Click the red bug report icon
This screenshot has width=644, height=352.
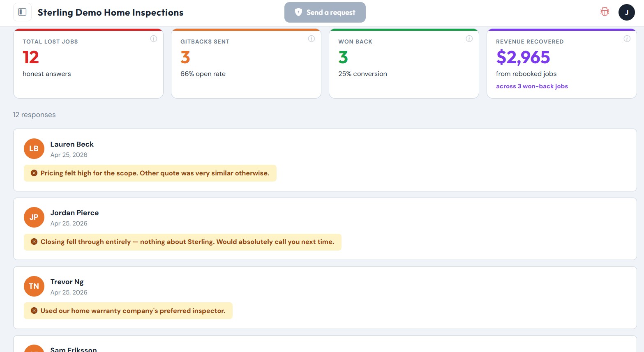pyautogui.click(x=605, y=12)
